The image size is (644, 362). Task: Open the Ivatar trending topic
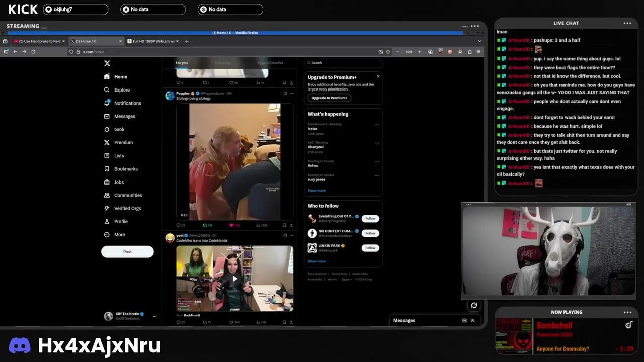click(312, 129)
